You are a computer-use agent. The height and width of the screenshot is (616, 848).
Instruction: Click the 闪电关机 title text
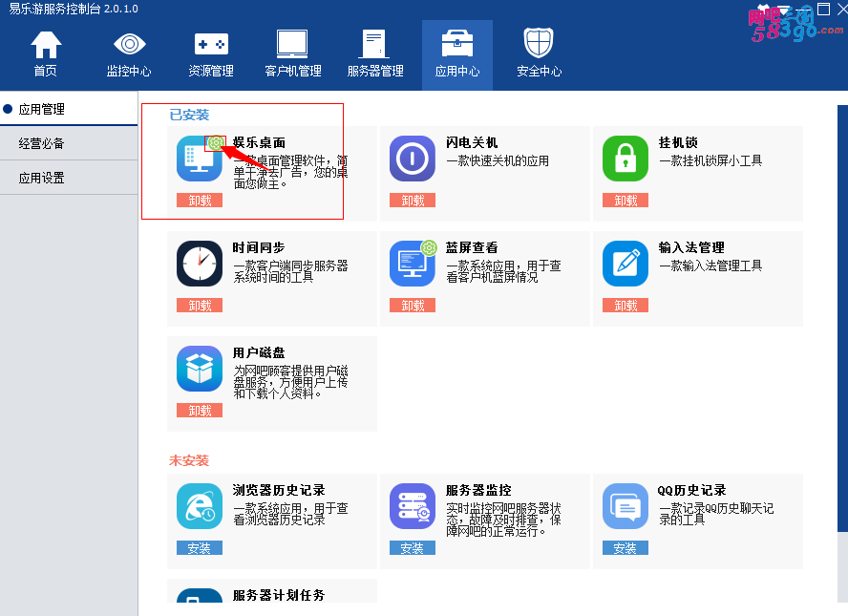[472, 142]
